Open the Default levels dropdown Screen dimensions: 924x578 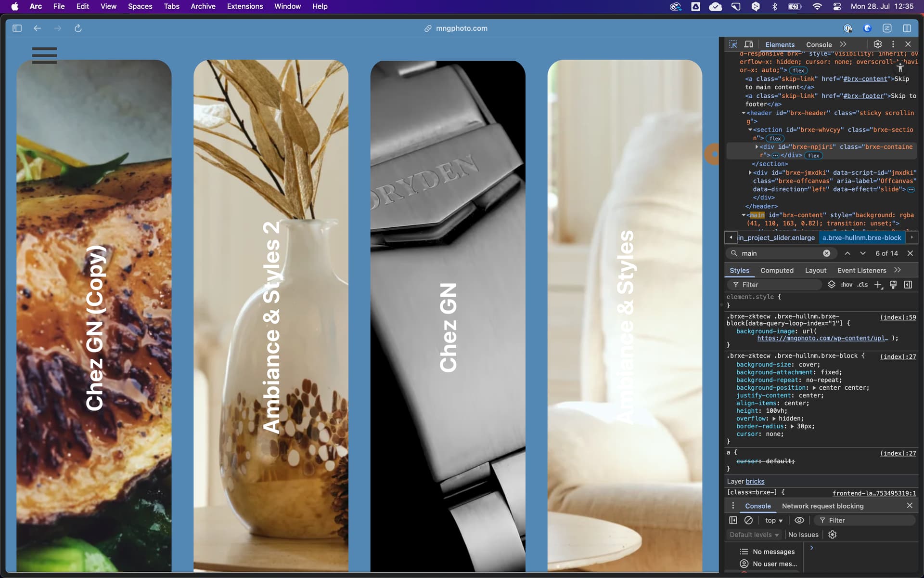pyautogui.click(x=754, y=535)
